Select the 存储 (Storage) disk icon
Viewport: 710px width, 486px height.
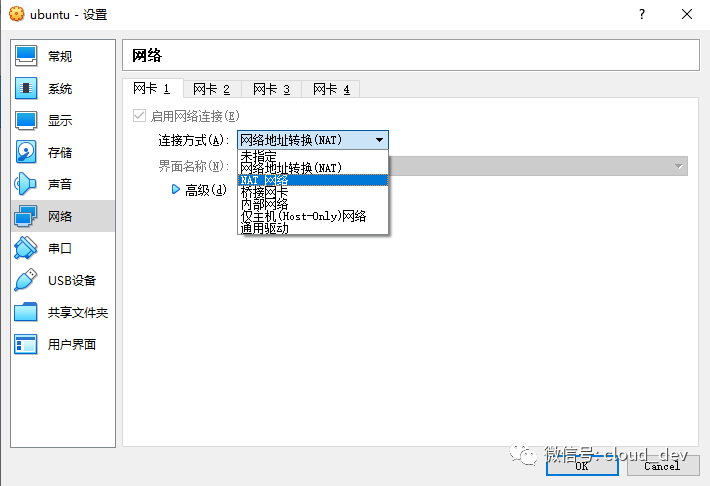tap(27, 153)
